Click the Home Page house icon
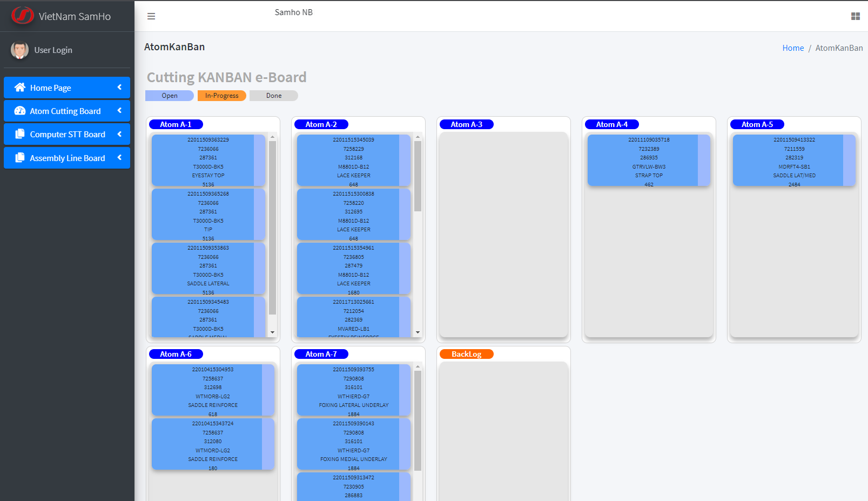 [x=20, y=88]
